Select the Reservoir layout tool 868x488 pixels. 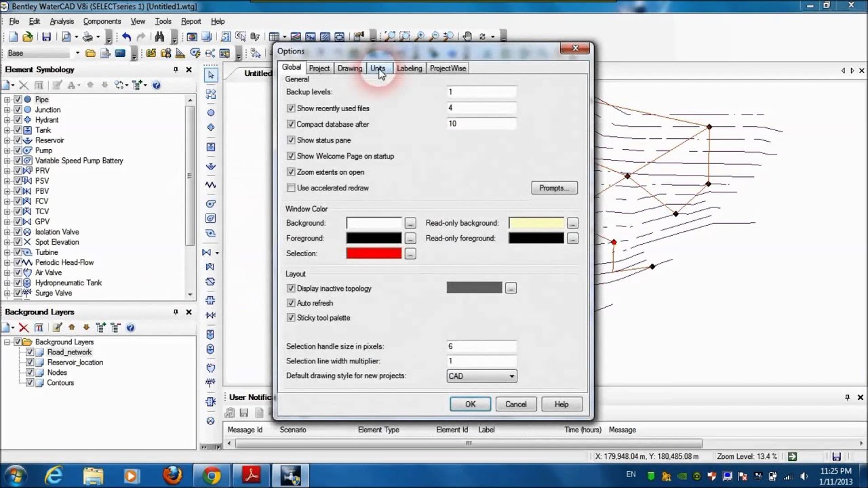(211, 166)
